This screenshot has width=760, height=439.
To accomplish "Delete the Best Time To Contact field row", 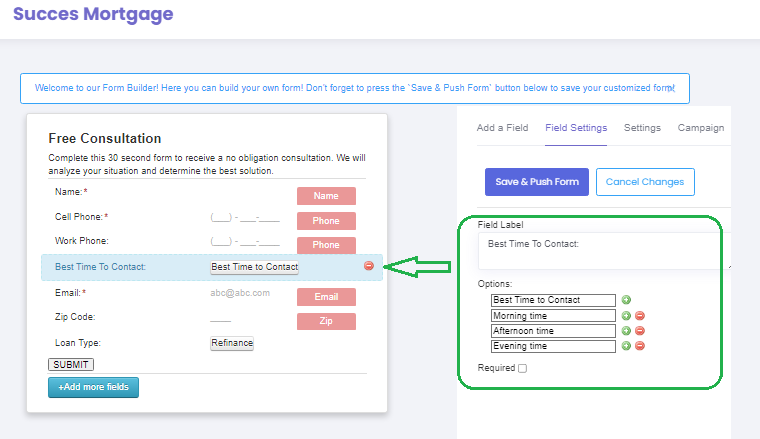I will coord(369,266).
